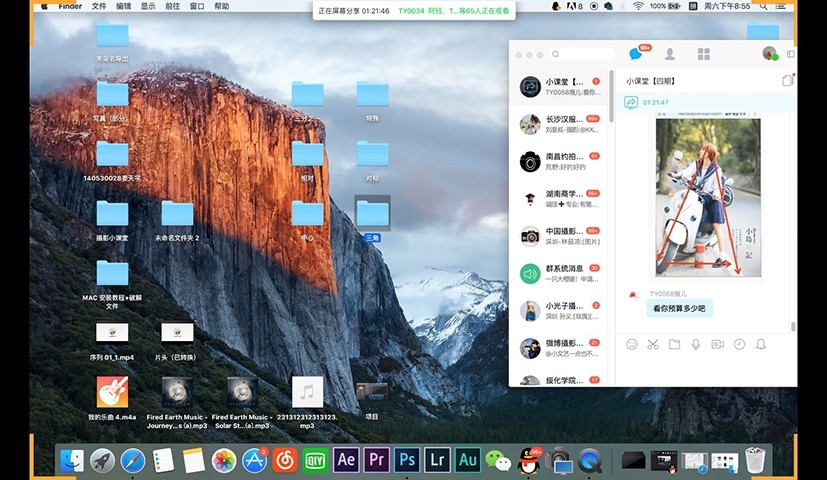The image size is (827, 480).
Task: Click the screen sharing status 正在屏幕分享
Action: (354, 11)
